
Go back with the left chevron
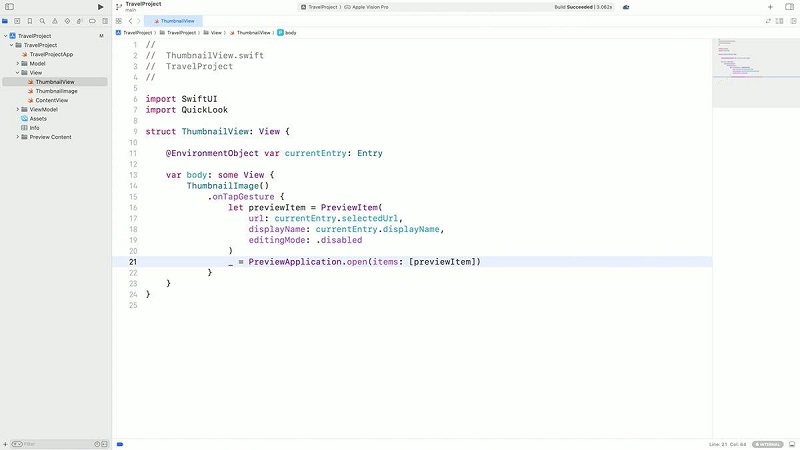coord(130,20)
